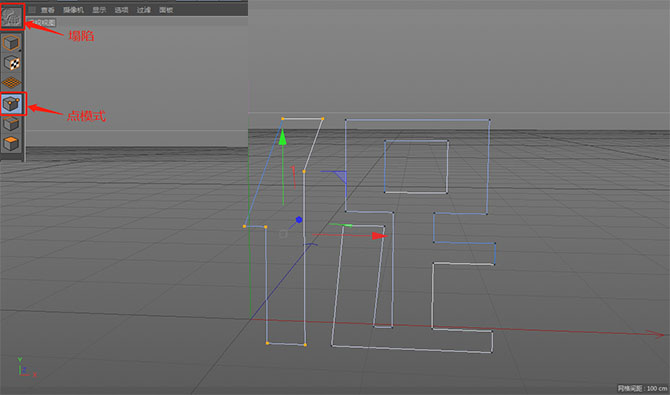Select the Texture mode checkered cube icon

12,63
